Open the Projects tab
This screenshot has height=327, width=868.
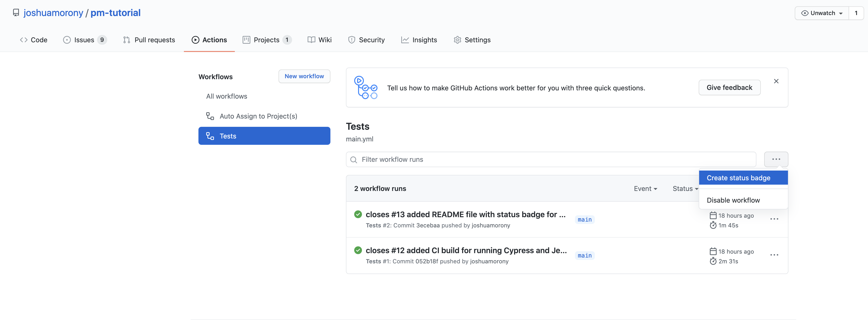(267, 40)
